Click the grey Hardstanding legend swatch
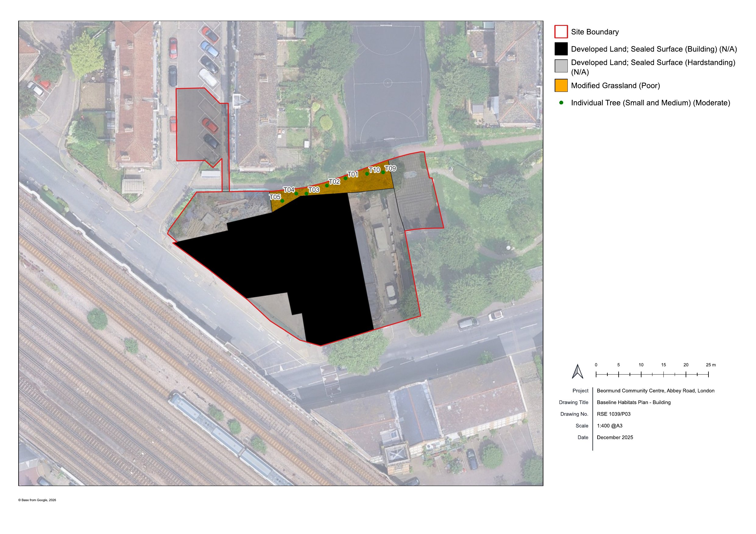Viewport: 756px width, 534px height. [x=561, y=66]
